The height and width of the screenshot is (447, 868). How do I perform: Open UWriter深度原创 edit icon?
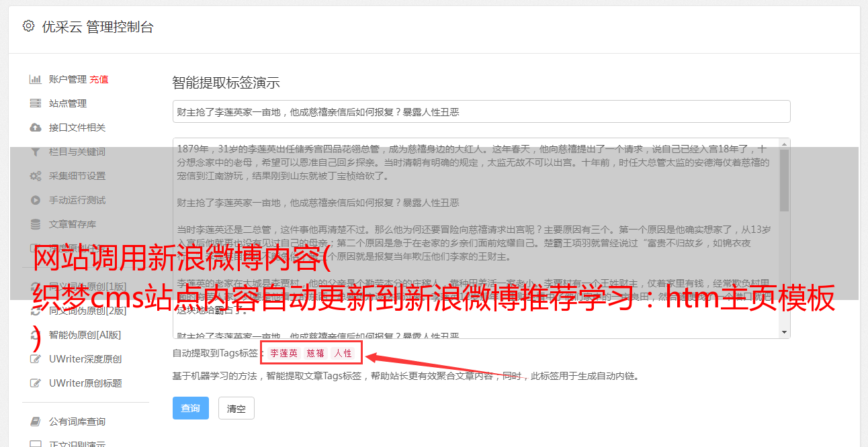[36, 359]
